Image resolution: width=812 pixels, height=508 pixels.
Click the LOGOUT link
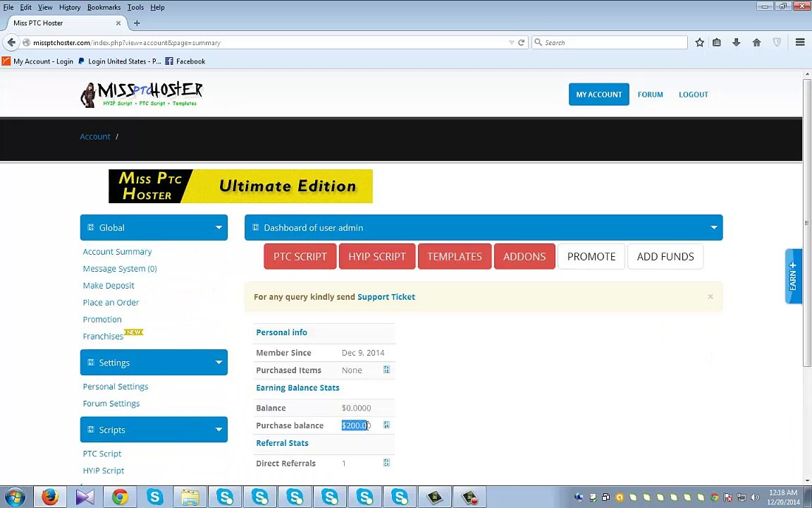pyautogui.click(x=693, y=95)
